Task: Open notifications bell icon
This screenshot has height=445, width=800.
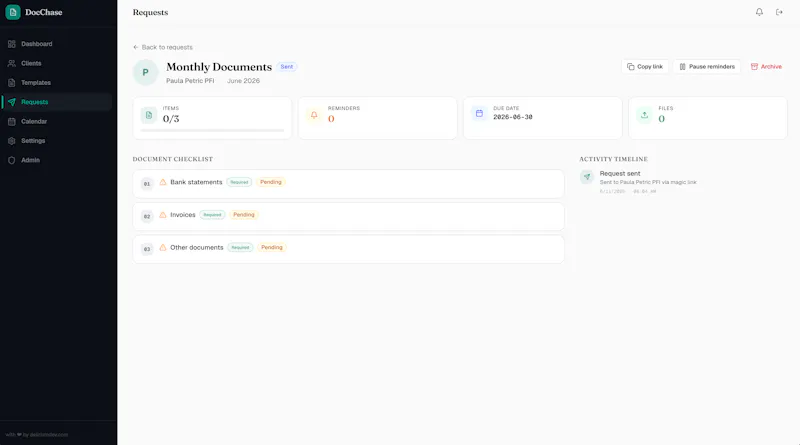Action: (x=759, y=12)
